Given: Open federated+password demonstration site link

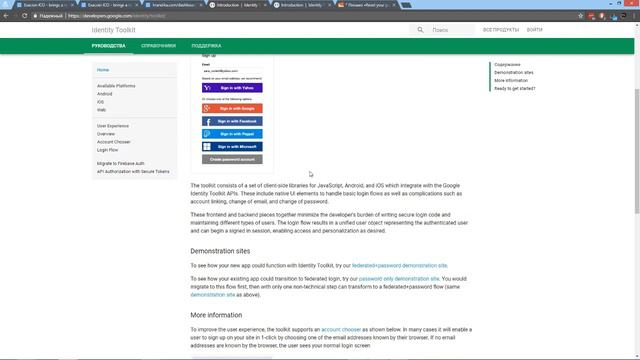Looking at the screenshot, I should coord(400,266).
